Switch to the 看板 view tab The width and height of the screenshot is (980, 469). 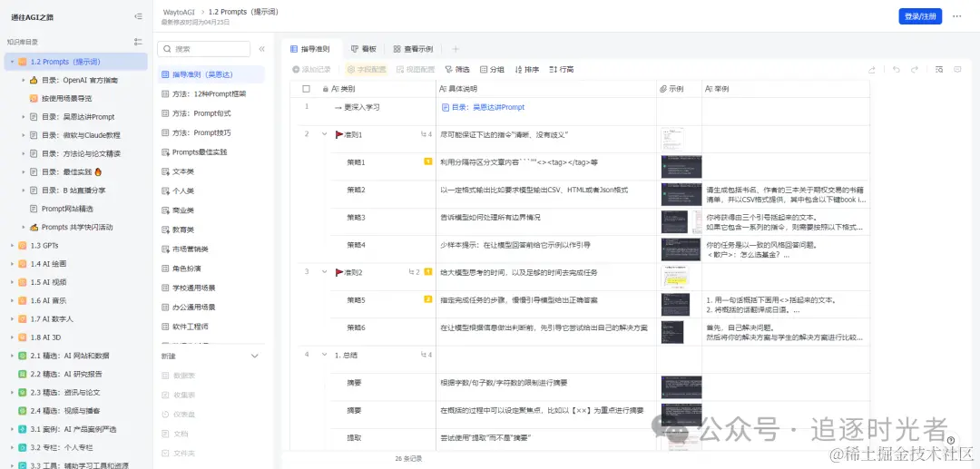click(x=364, y=49)
